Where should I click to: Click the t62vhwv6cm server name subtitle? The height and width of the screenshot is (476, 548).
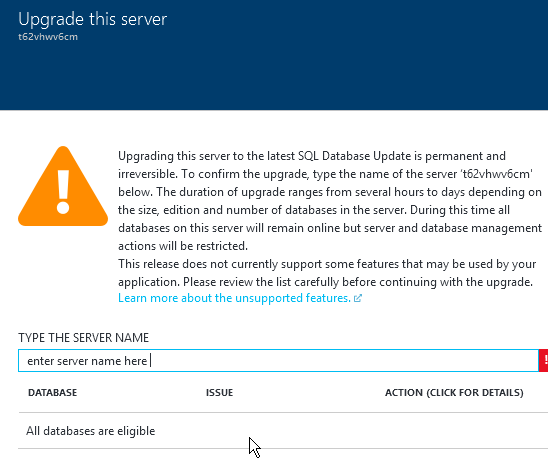click(x=48, y=37)
